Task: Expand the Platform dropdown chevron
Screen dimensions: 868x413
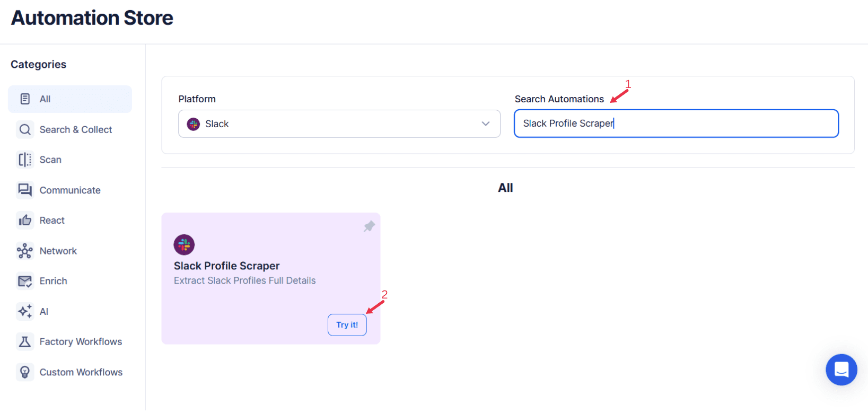Action: coord(485,124)
